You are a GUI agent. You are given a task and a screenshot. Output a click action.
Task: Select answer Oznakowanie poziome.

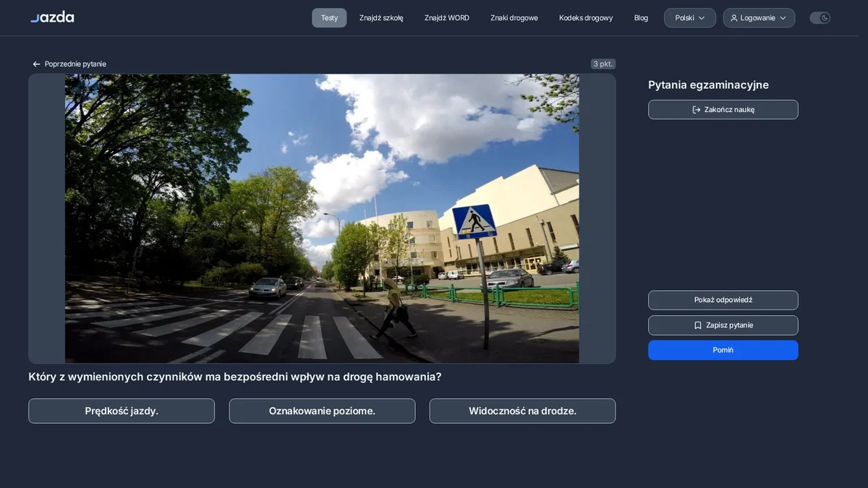coord(322,411)
